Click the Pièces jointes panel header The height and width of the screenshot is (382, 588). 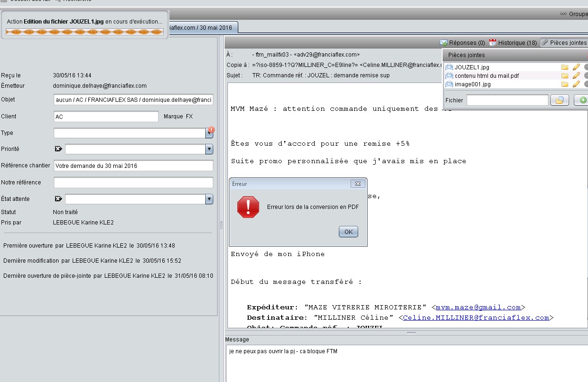pyautogui.click(x=515, y=55)
